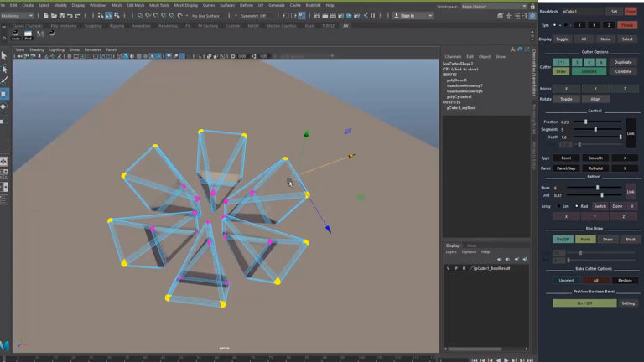Open the Modeling menu set dropdown

18,16
